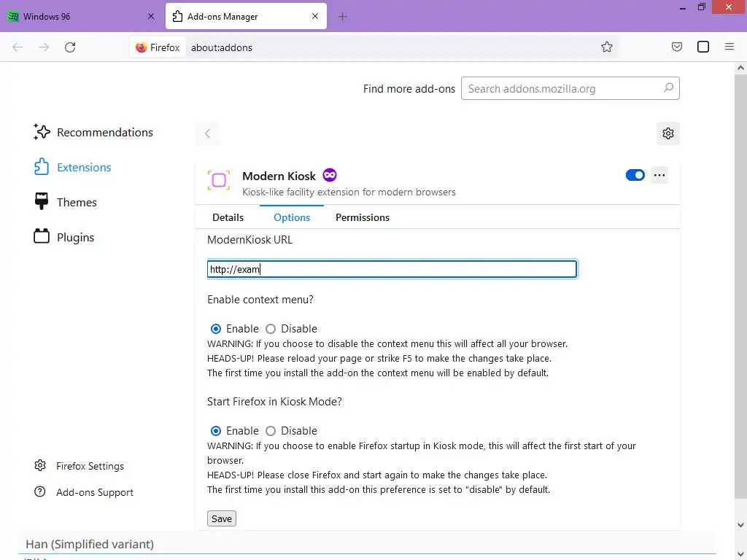Switch to the Details tab
Screen dimensions: 747x560
[228, 217]
